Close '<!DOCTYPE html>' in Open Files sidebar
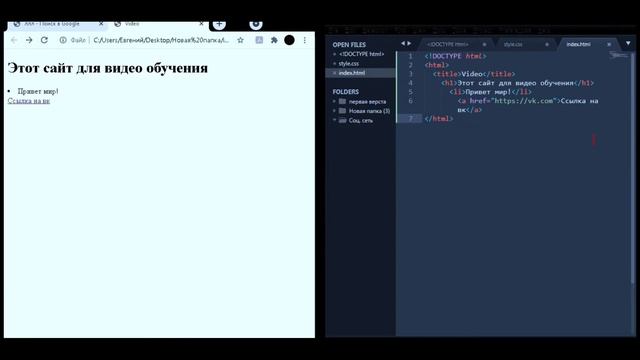 pyautogui.click(x=335, y=54)
